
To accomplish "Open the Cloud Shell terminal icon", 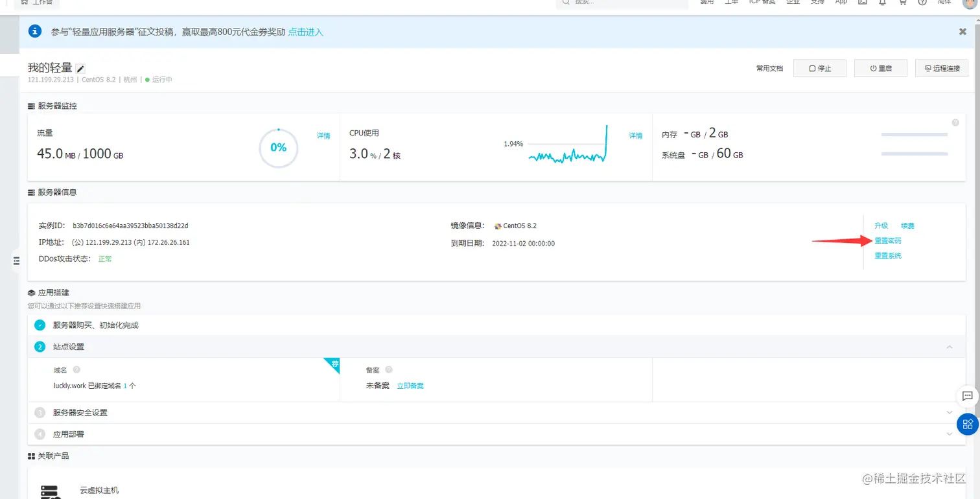I will point(862,3).
